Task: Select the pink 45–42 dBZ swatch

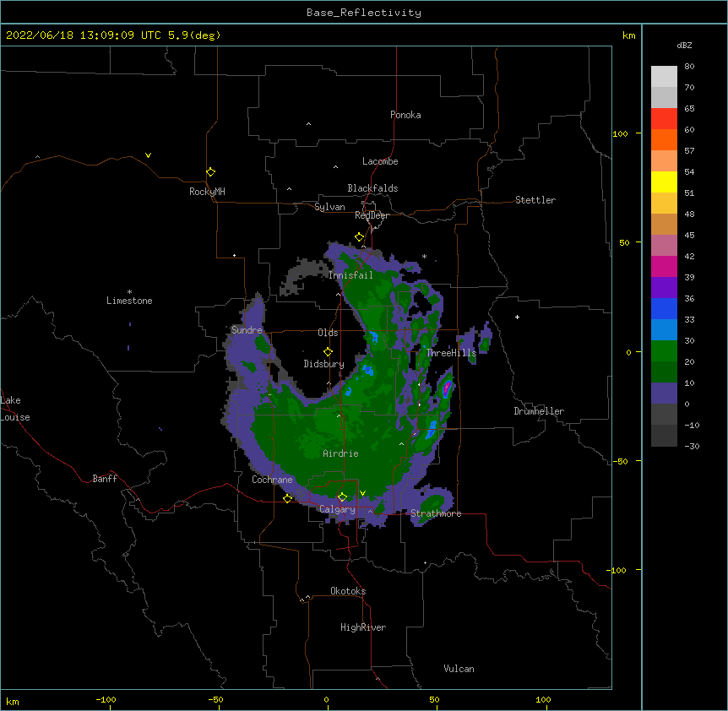Action: click(664, 246)
